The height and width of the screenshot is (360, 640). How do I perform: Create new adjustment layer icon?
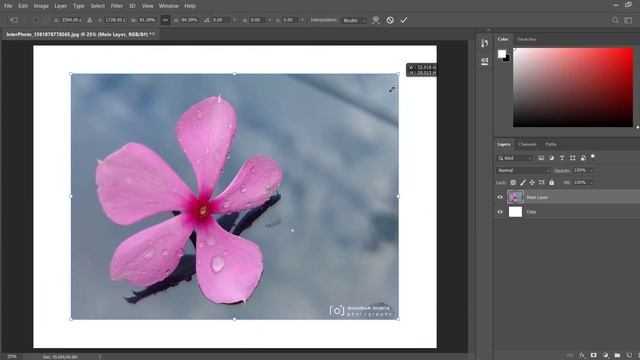(606, 356)
